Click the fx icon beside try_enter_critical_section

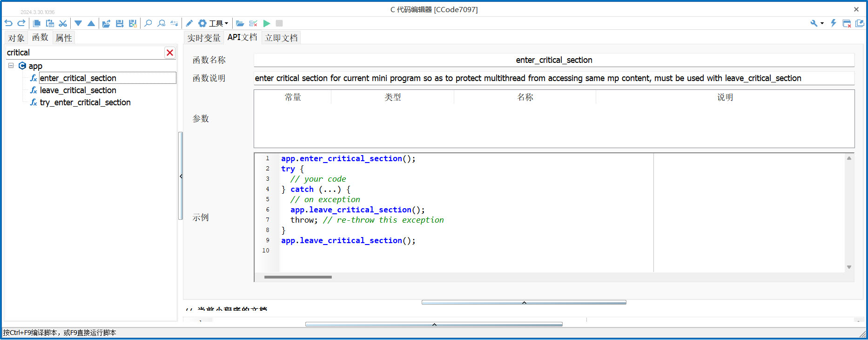click(x=34, y=102)
